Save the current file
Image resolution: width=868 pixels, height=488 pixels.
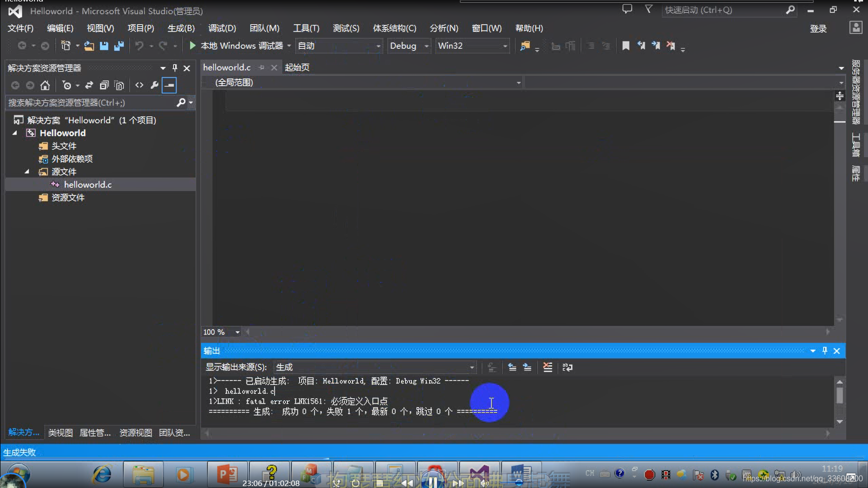pos(104,46)
